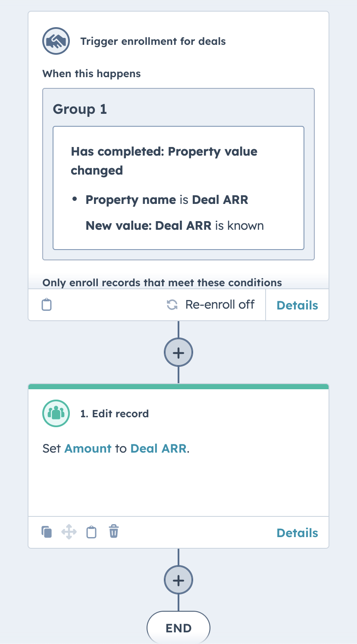Click the Property value changed condition card
The image size is (357, 644).
pos(178,188)
